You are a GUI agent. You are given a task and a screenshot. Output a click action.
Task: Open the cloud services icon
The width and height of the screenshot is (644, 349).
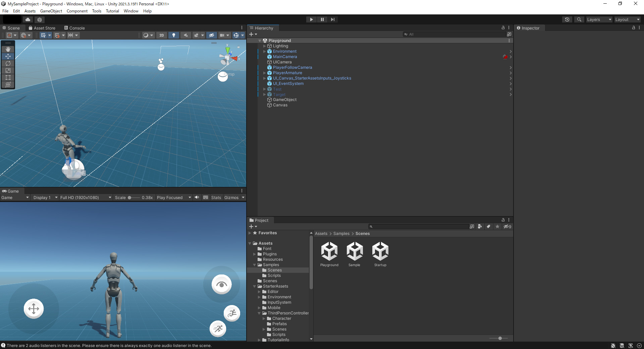pos(28,19)
